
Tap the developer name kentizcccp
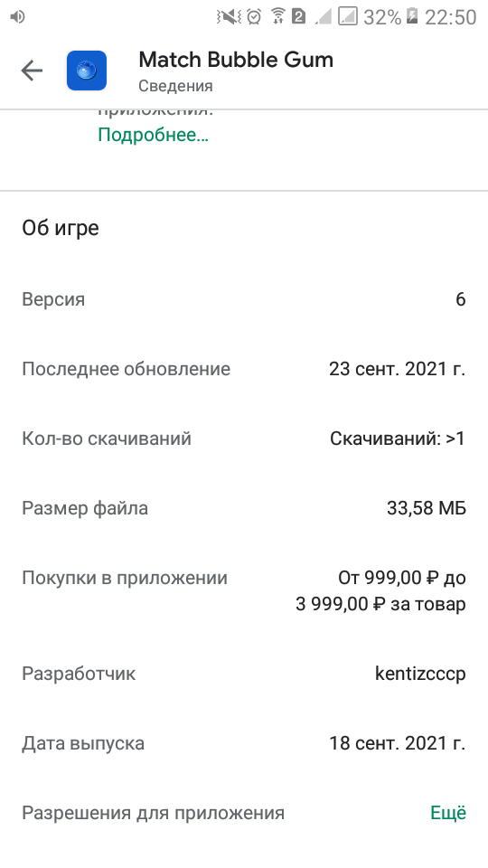(420, 674)
